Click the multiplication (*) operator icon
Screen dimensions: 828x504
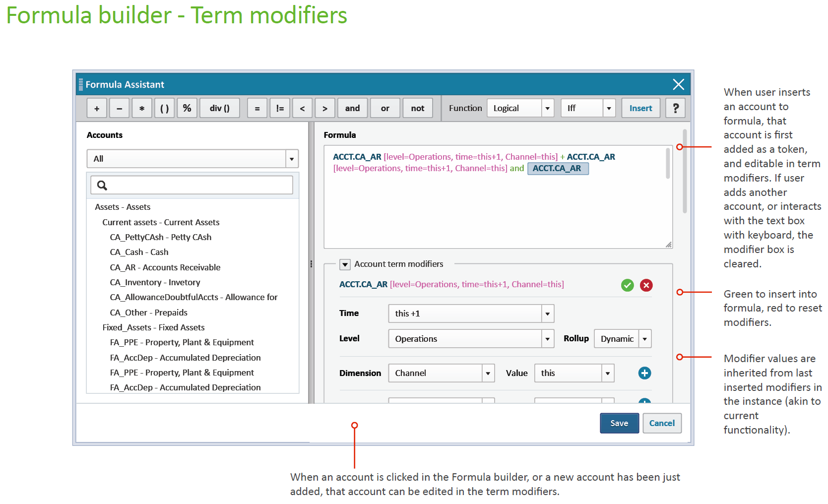click(141, 108)
